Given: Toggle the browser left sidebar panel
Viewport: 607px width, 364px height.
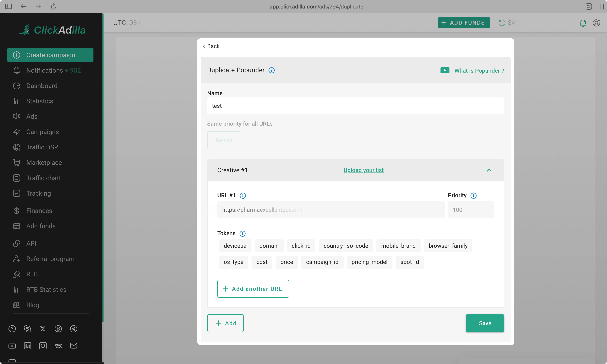Looking at the screenshot, I should pos(8,6).
